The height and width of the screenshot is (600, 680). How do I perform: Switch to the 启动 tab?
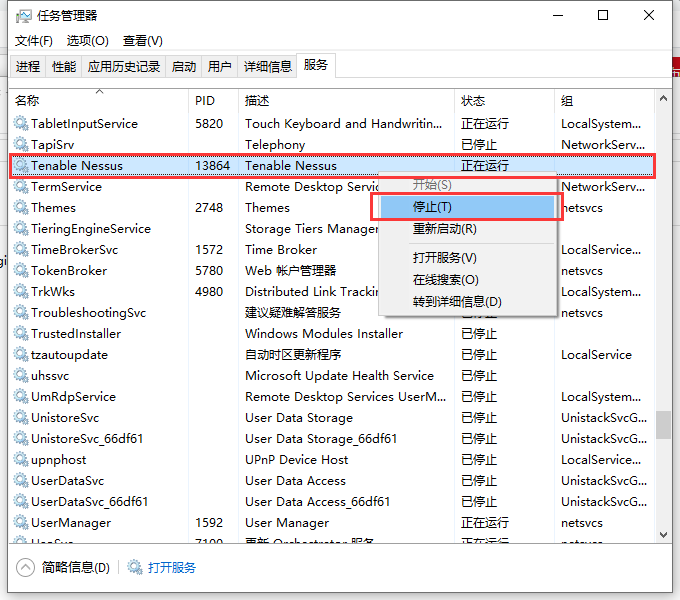(183, 67)
